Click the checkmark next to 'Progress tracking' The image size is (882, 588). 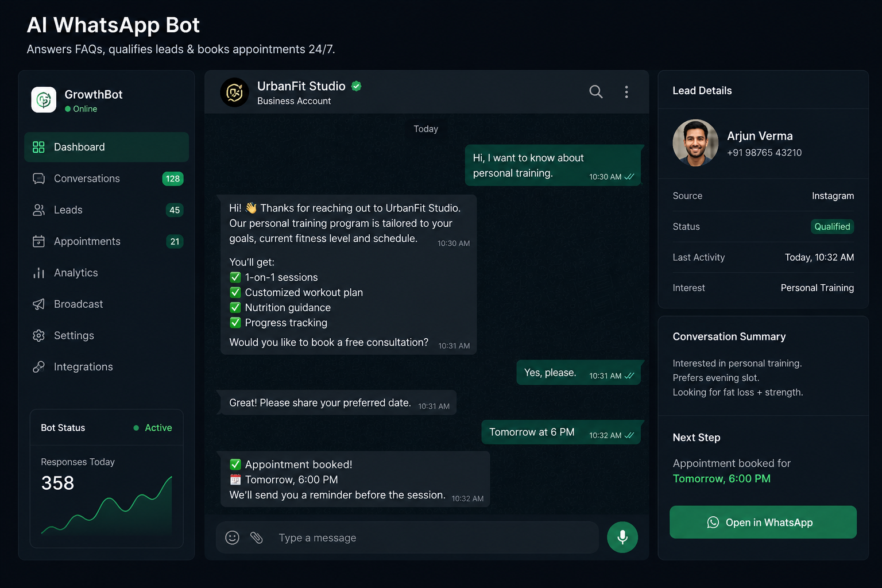[235, 323]
